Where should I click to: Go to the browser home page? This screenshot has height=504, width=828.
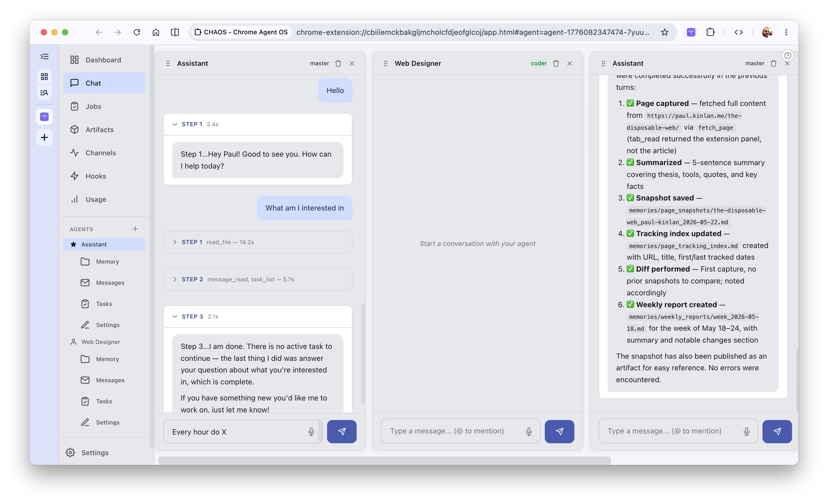(x=156, y=32)
